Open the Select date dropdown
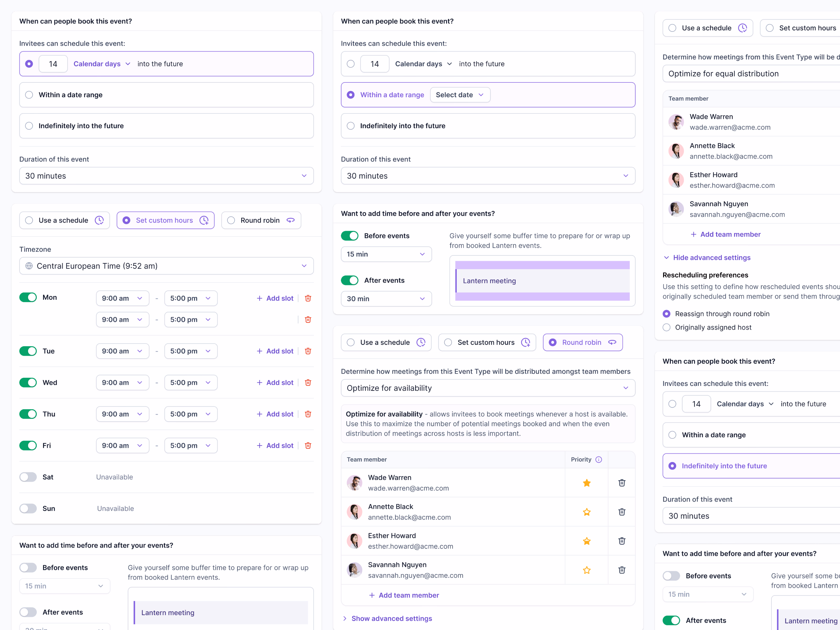 click(x=460, y=94)
